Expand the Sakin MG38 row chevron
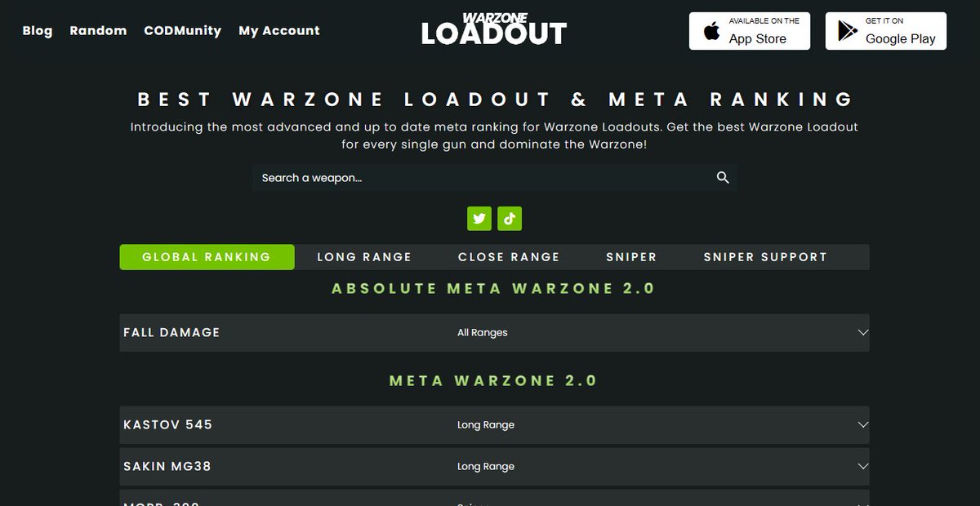 863,467
